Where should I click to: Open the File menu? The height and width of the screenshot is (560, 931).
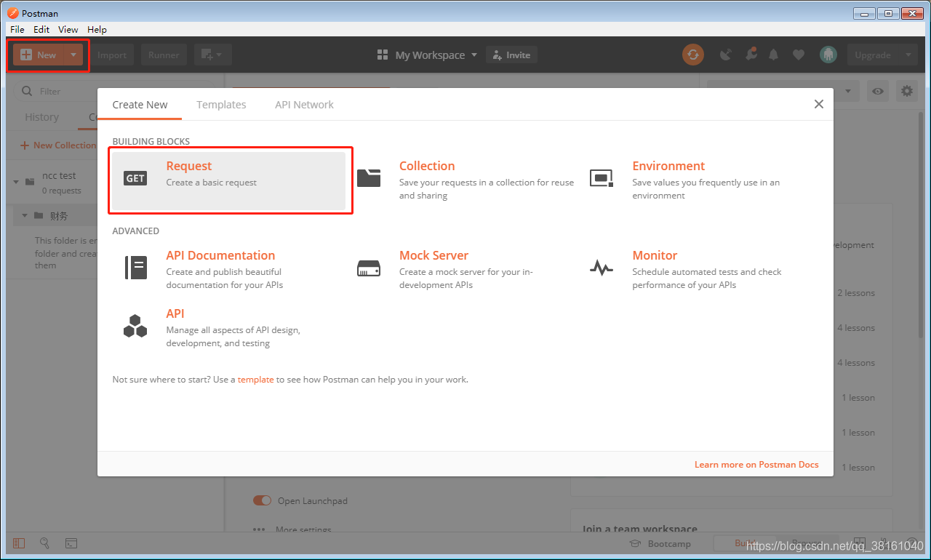tap(17, 29)
